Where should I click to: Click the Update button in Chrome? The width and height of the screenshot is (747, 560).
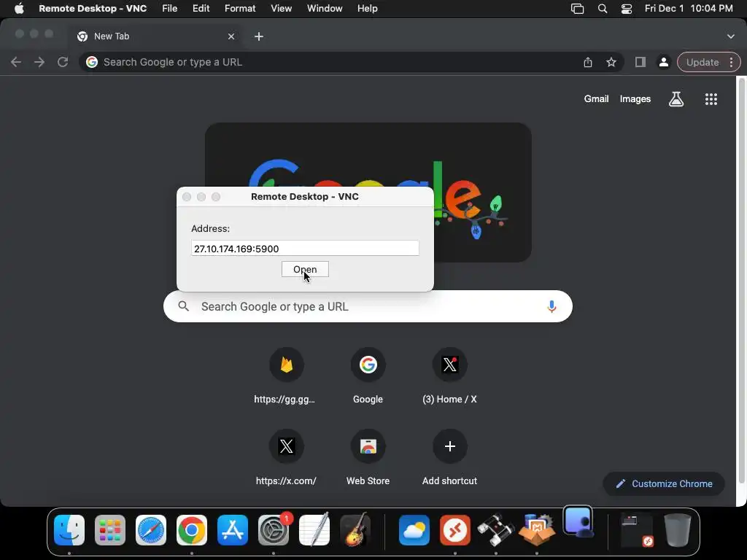click(x=703, y=62)
